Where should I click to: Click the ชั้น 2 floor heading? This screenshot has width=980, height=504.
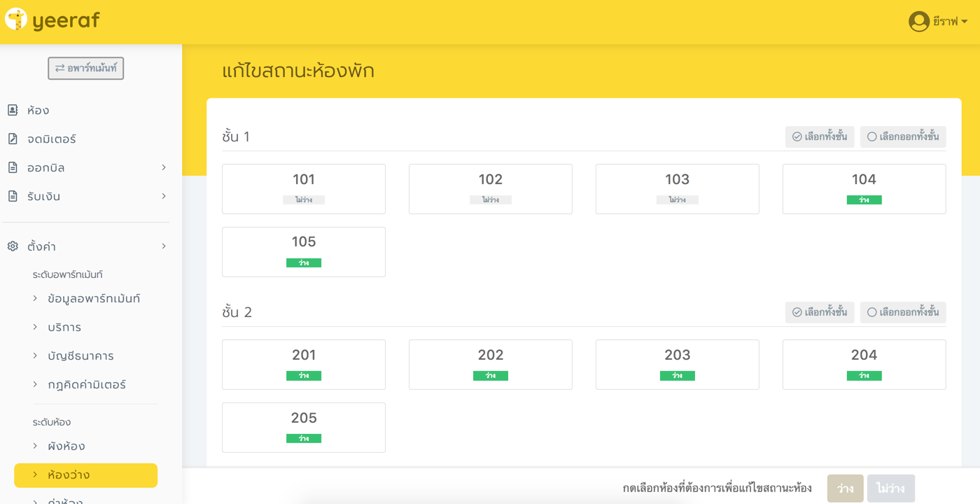click(x=237, y=312)
